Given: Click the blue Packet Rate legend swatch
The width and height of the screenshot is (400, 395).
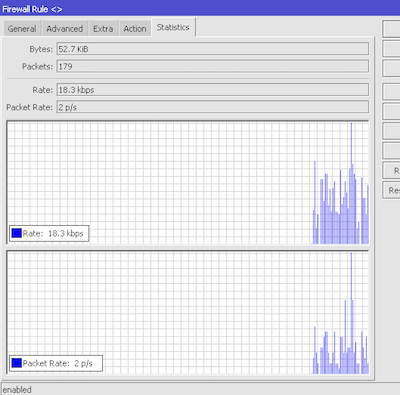Looking at the screenshot, I should (17, 363).
